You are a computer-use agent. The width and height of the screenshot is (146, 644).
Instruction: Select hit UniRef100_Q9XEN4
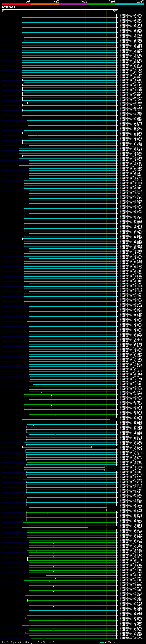point(131,103)
